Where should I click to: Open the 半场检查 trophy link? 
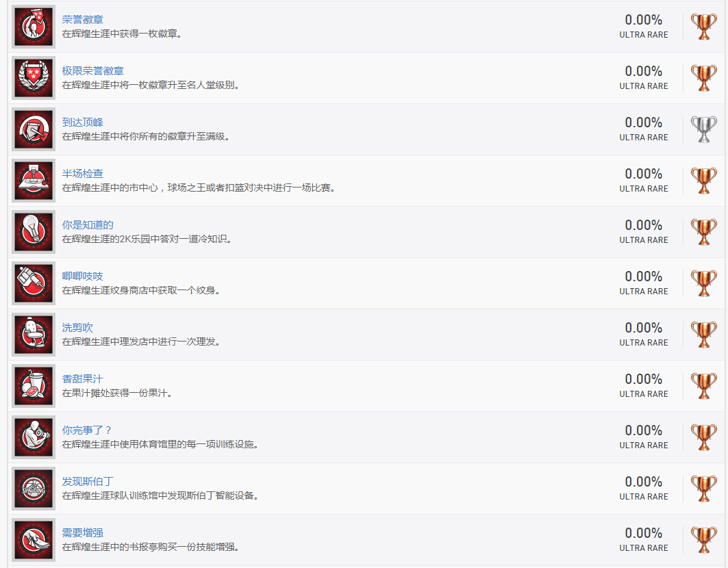83,174
